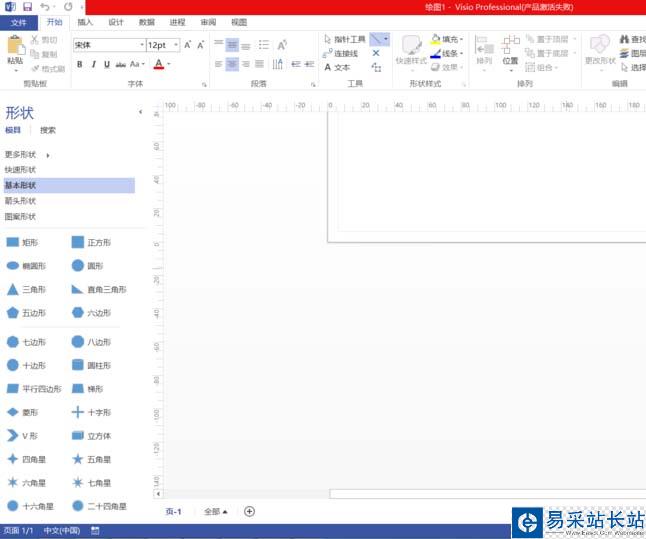The height and width of the screenshot is (539, 646).
Task: Add a new page with plus button
Action: (x=249, y=511)
